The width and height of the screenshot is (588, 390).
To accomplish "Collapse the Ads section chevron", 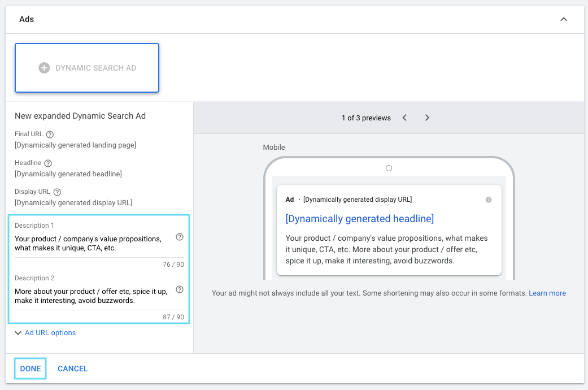I will [x=563, y=19].
